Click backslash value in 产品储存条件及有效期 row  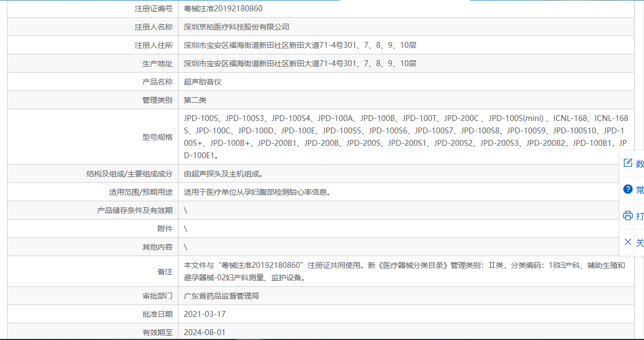click(185, 210)
